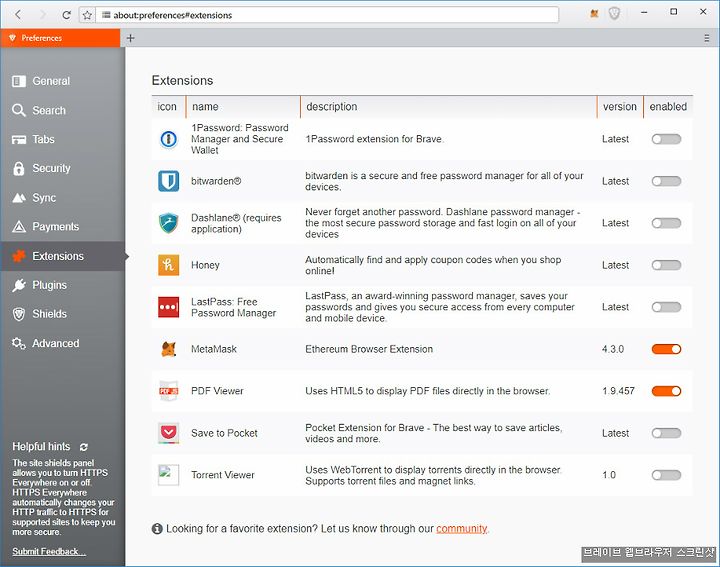Go to Sync preferences
The width and height of the screenshot is (720, 567).
(x=62, y=197)
